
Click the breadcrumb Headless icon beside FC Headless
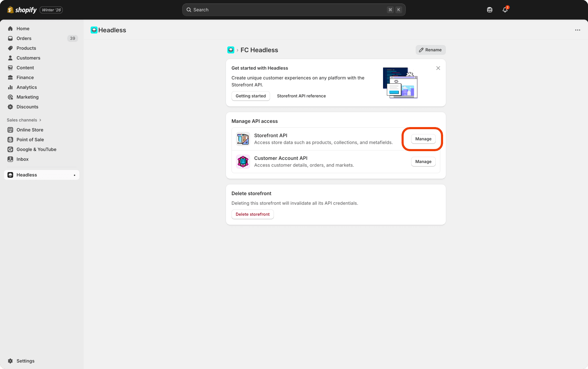[x=231, y=50]
